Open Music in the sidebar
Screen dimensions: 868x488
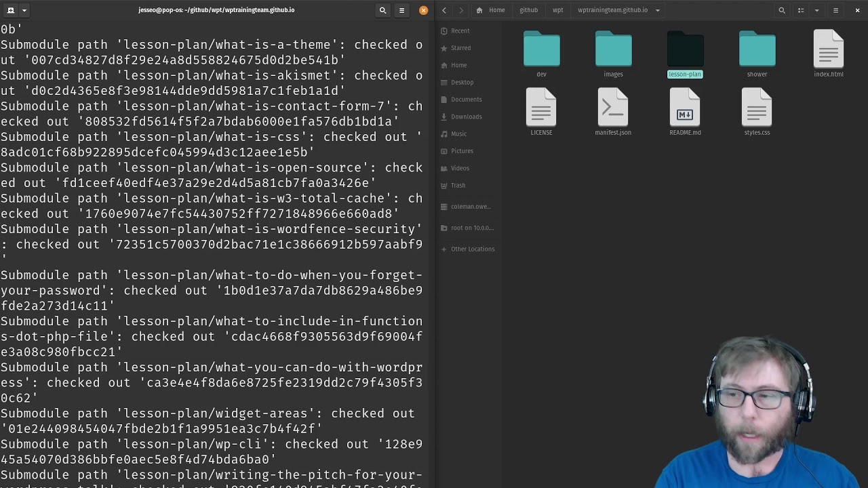(x=458, y=134)
